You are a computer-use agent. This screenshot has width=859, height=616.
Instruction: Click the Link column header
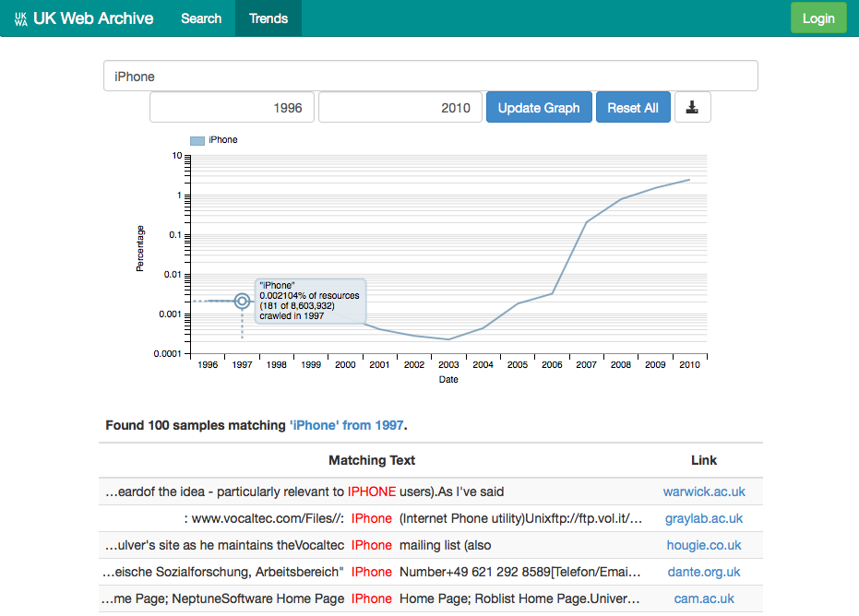click(x=704, y=460)
